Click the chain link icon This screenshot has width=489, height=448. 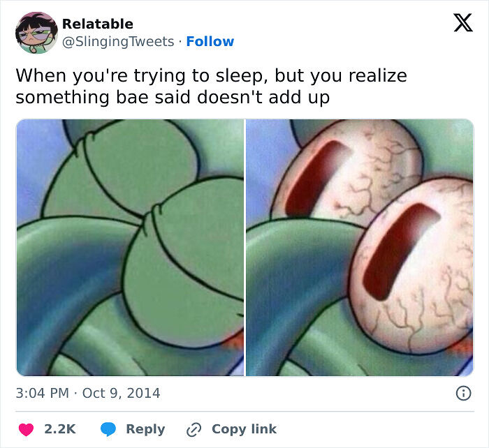(x=194, y=430)
